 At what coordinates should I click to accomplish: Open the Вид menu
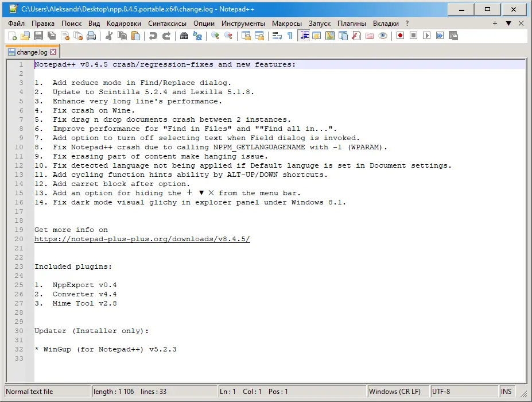94,24
